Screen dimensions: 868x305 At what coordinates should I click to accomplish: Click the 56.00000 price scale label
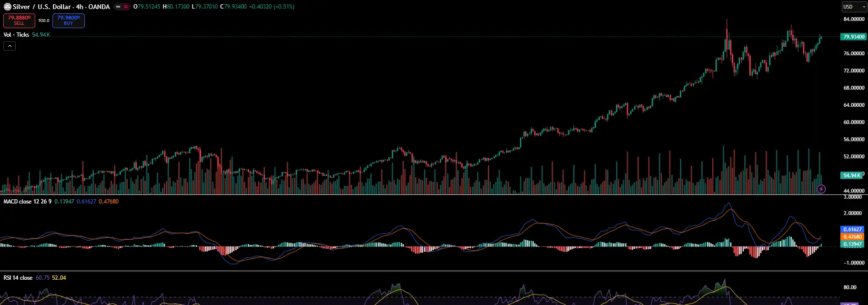854,139
